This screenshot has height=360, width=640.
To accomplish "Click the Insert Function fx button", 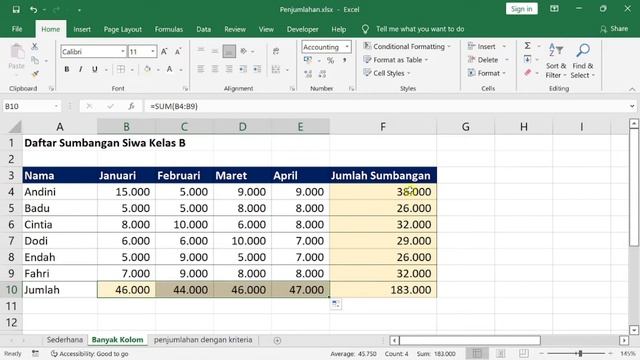I will click(x=131, y=106).
